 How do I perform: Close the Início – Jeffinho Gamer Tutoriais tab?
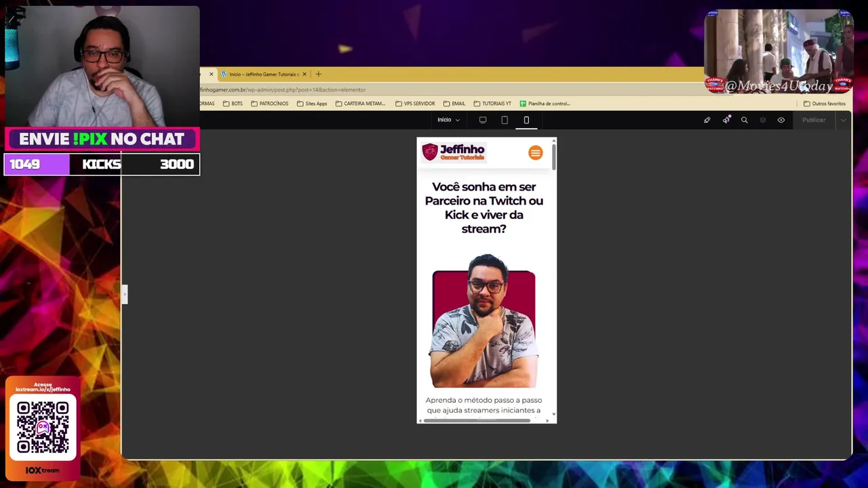[304, 74]
